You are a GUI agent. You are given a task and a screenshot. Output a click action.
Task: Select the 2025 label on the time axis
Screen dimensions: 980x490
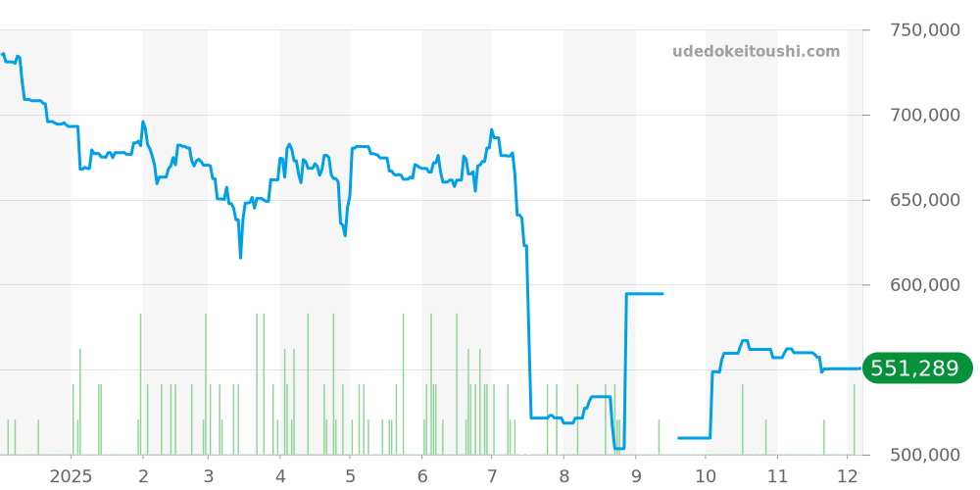click(x=71, y=476)
